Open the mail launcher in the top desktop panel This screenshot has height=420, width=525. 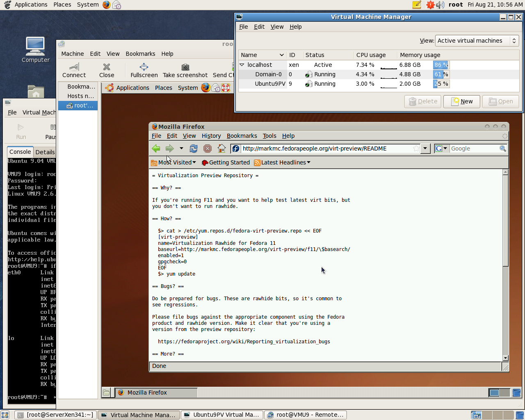116,5
